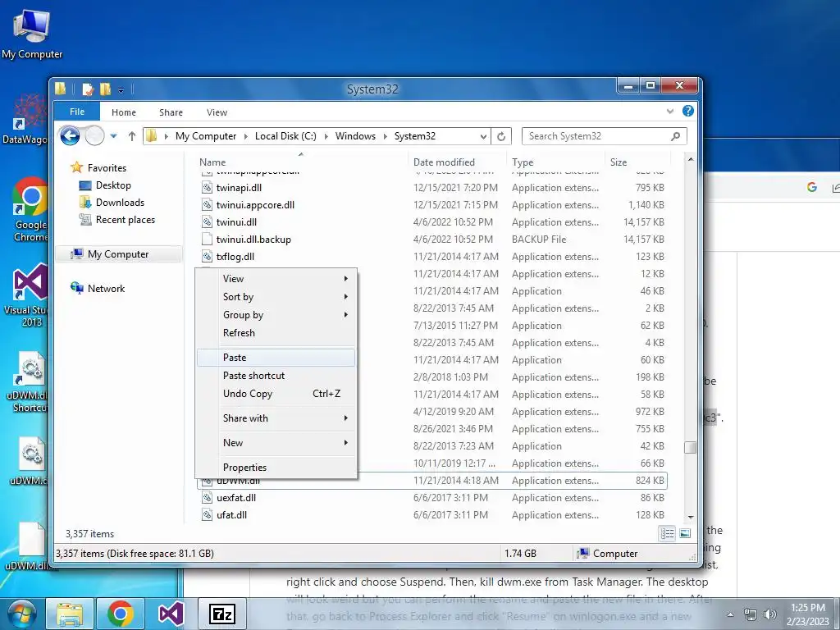The height and width of the screenshot is (630, 840).
Task: Expand the ribbon chevron
Action: pyautogui.click(x=669, y=112)
